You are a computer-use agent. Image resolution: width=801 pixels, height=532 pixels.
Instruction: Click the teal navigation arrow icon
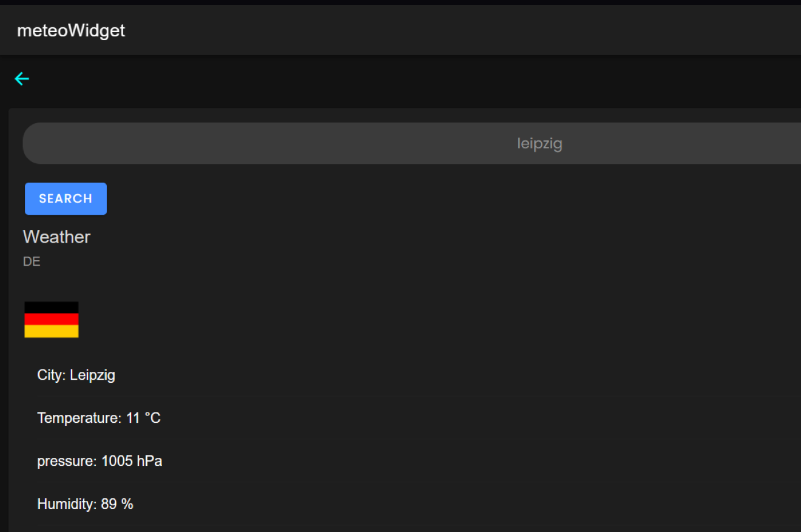click(22, 78)
